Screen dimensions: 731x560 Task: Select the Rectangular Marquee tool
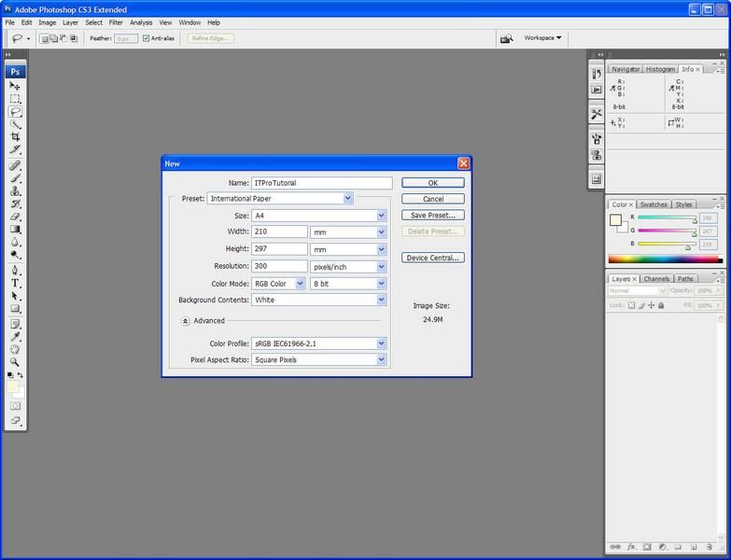pos(15,99)
